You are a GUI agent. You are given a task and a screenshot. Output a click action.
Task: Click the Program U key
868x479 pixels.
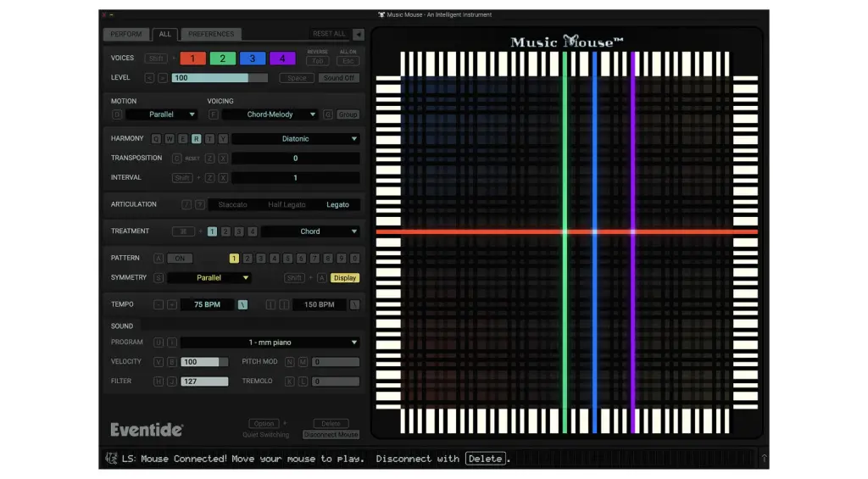159,343
